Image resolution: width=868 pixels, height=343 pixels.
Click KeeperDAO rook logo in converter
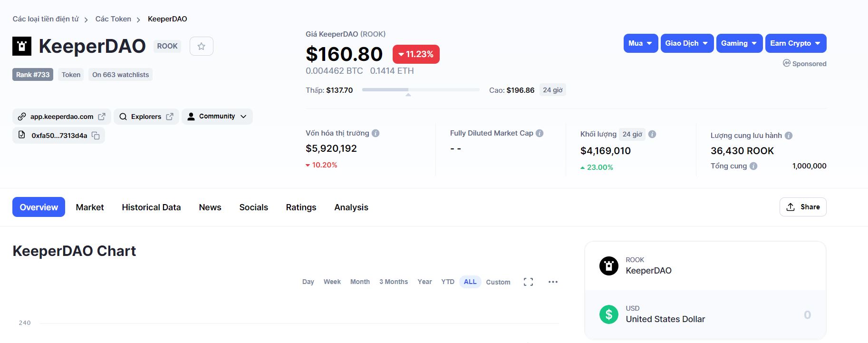[x=608, y=266]
